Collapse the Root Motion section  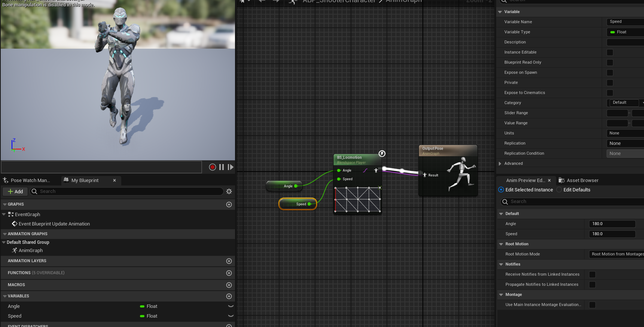point(501,244)
